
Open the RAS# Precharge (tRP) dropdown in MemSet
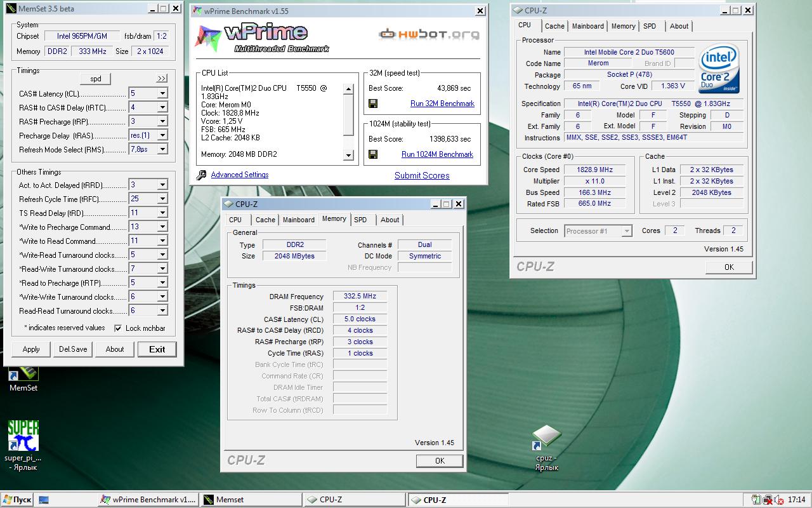coord(162,121)
